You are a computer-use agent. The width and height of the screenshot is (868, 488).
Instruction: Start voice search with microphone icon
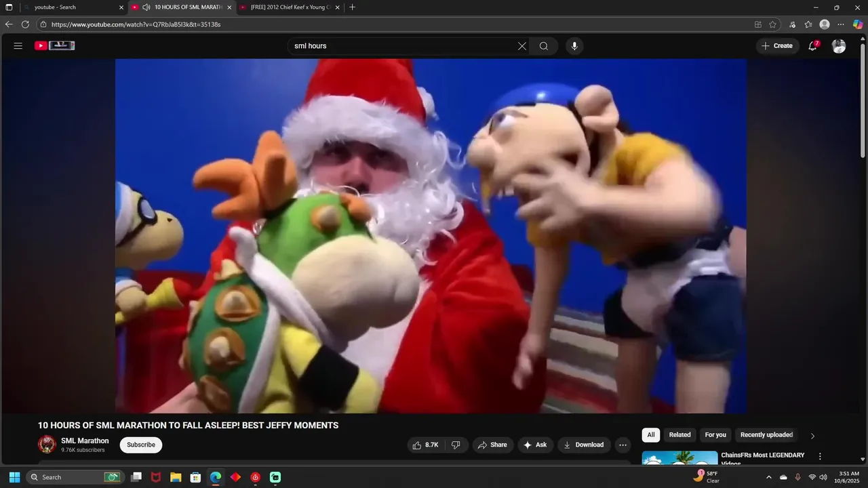coord(574,46)
